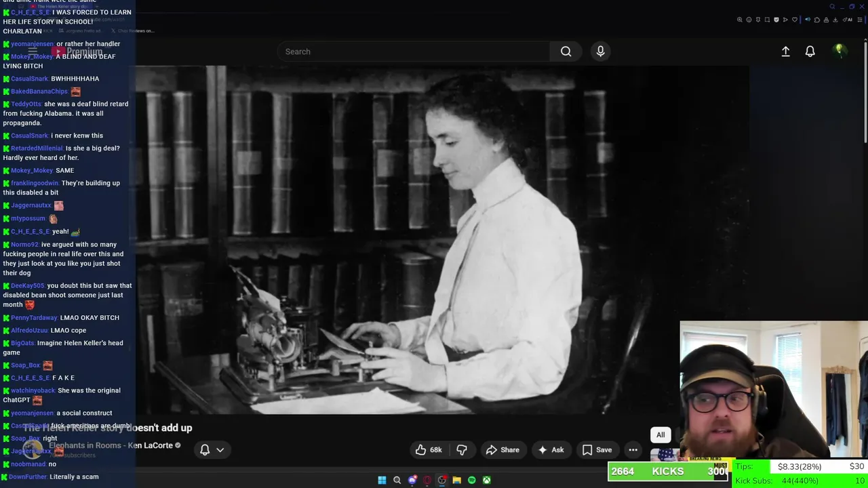
Task: Open the browser AI assistant icon
Action: (848, 20)
